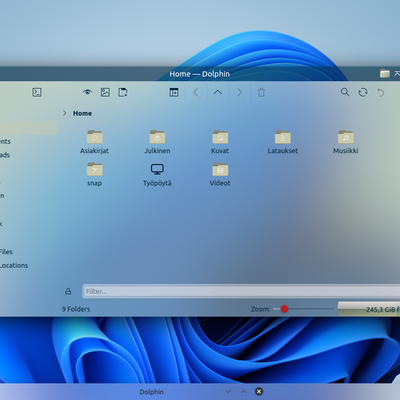Toggle hidden files with the eye icon
This screenshot has height=400, width=400.
click(87, 92)
